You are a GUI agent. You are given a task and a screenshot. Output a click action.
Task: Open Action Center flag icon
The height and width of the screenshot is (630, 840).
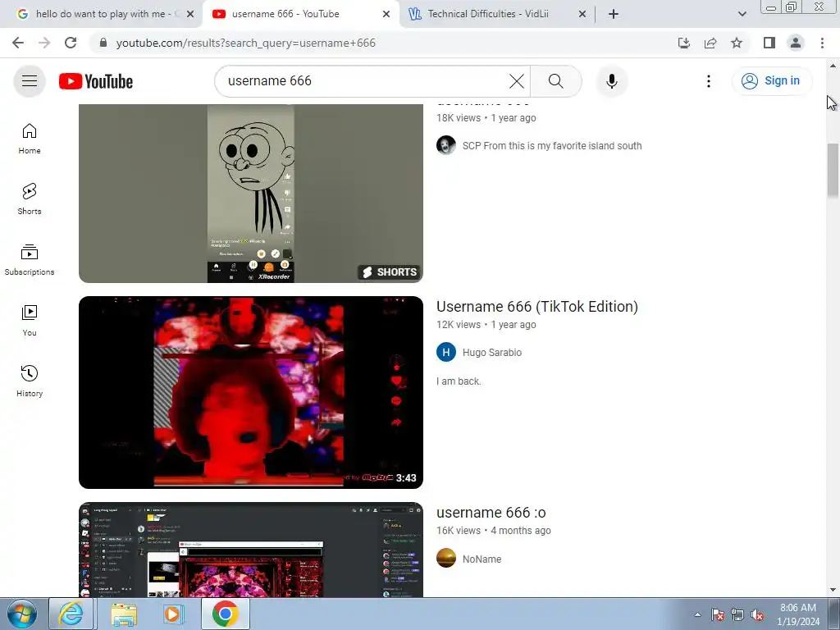(x=718, y=614)
